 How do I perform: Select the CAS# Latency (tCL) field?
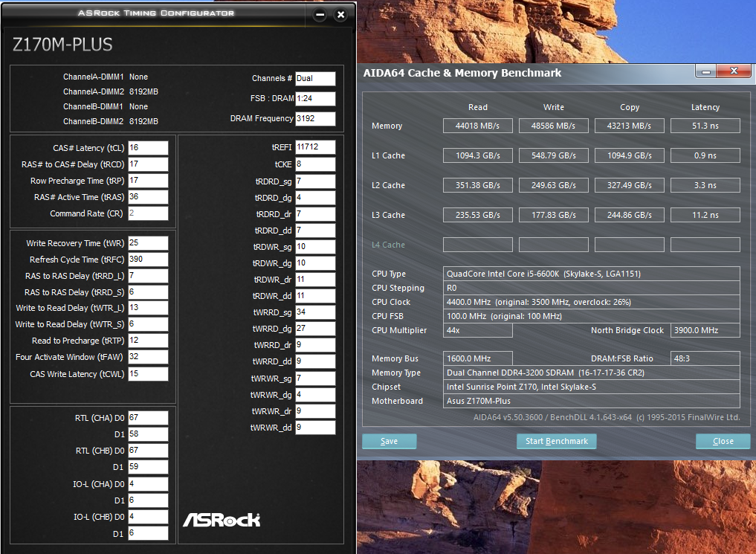coord(148,148)
